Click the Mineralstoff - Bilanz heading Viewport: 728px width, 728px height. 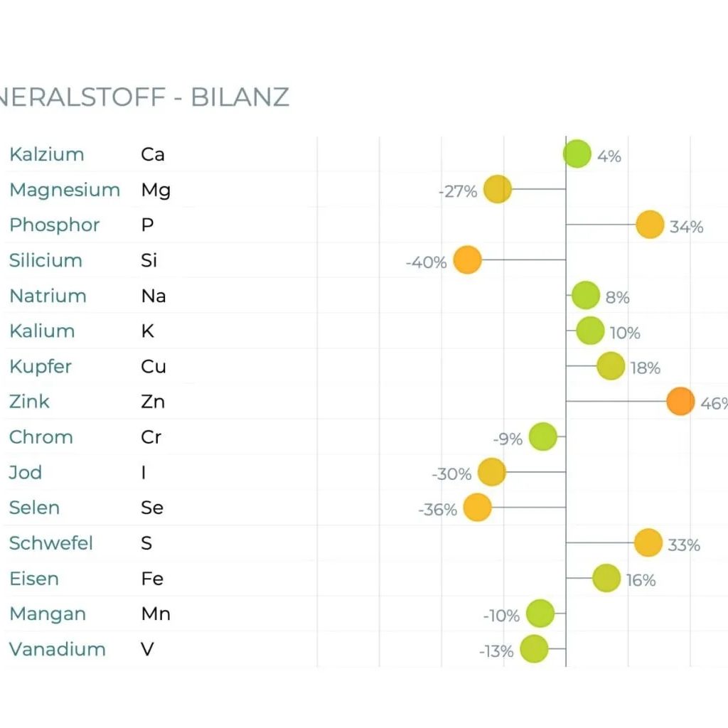pyautogui.click(x=145, y=97)
